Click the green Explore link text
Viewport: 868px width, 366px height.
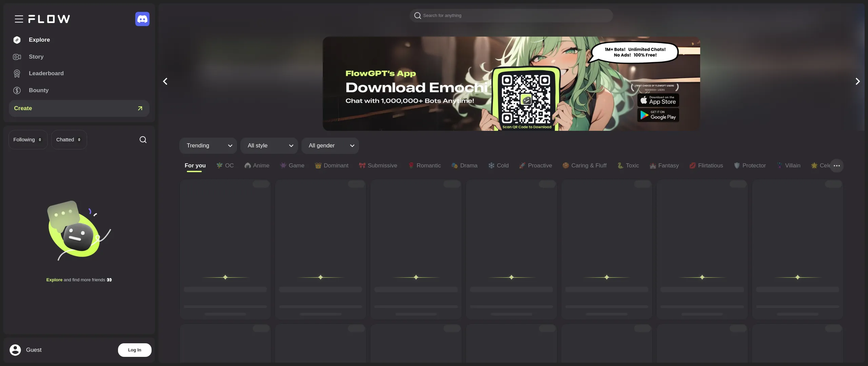54,280
